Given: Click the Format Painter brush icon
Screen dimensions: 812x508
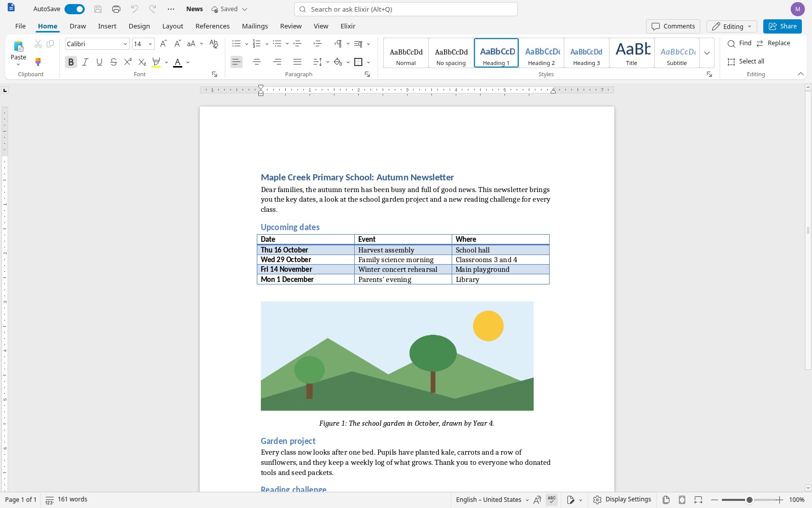Looking at the screenshot, I should tap(38, 62).
